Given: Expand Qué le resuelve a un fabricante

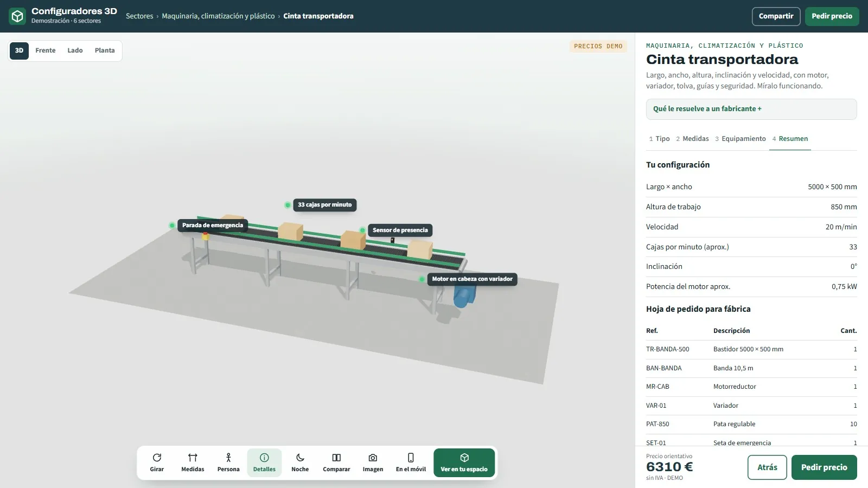Looking at the screenshot, I should tap(751, 109).
